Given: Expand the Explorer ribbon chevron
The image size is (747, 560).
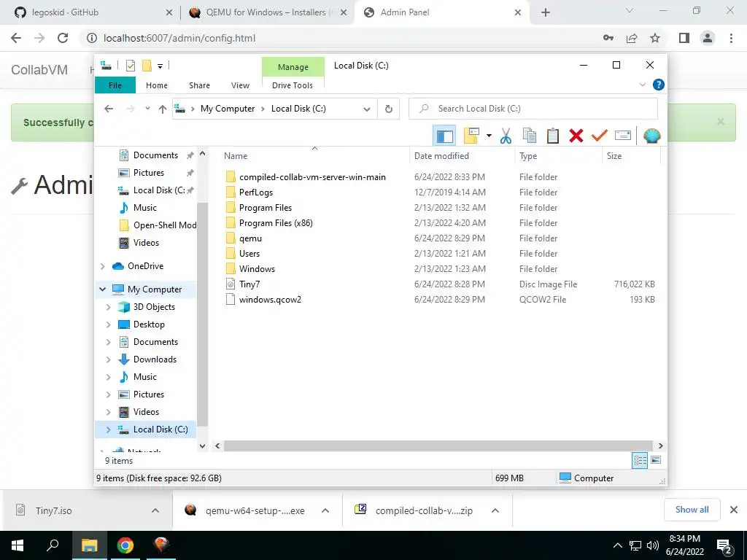Looking at the screenshot, I should [642, 85].
